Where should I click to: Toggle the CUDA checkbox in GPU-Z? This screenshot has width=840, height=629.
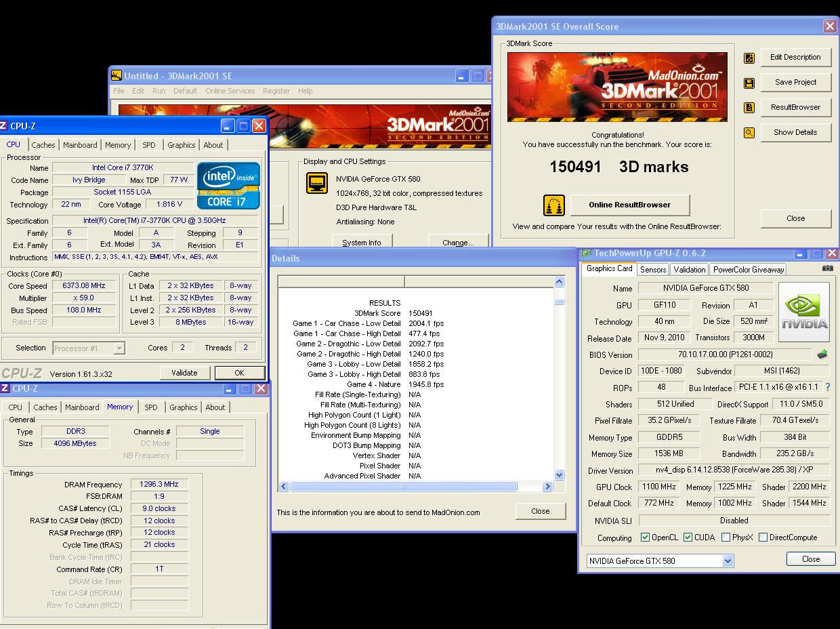coord(688,537)
